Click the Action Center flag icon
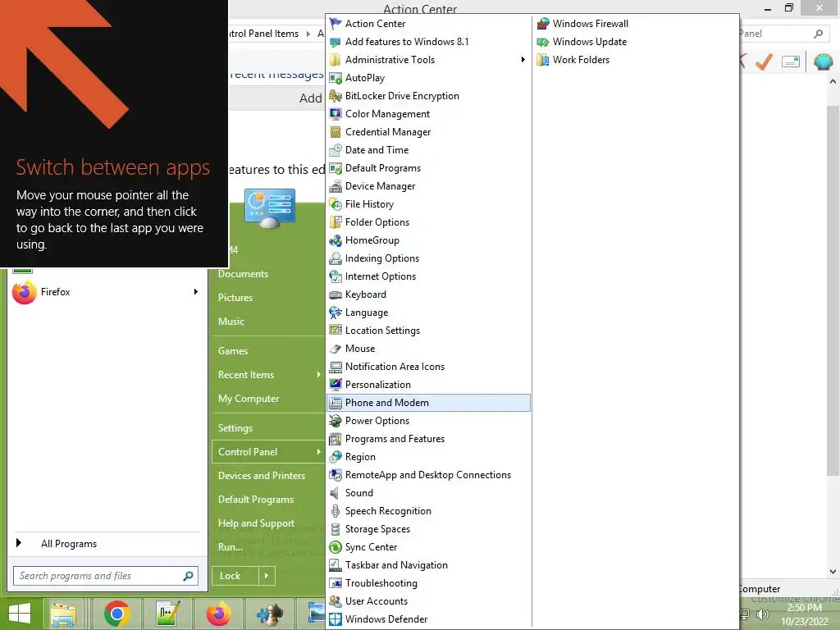 pyautogui.click(x=336, y=24)
